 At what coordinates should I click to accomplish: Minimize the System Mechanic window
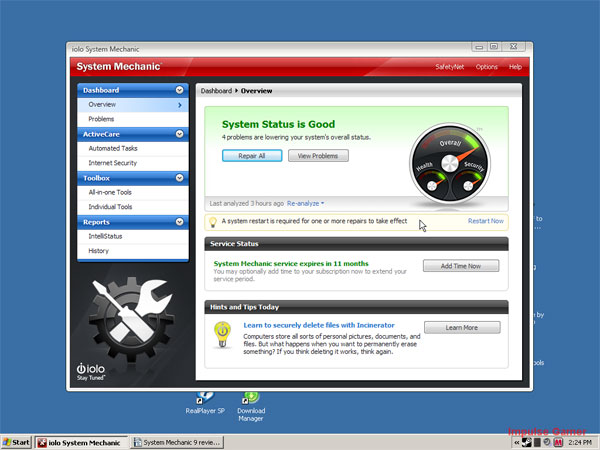479,47
